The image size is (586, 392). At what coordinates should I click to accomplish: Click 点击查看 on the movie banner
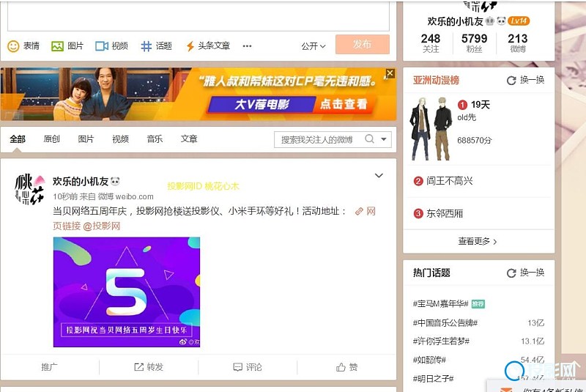344,104
